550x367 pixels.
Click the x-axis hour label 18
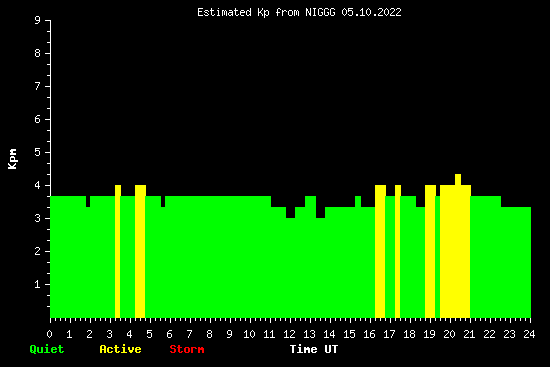pos(409,334)
